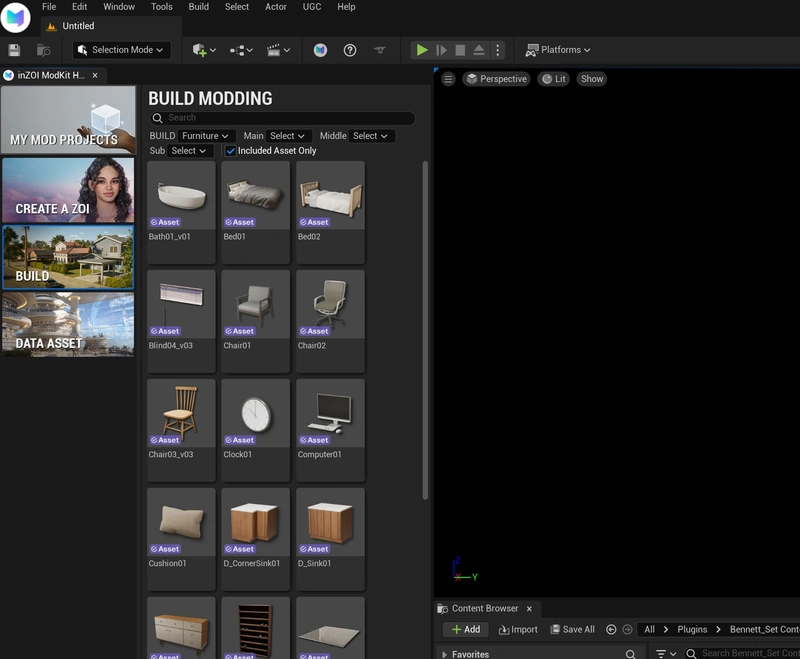Open the UGC menu
800x659 pixels.
pos(312,7)
